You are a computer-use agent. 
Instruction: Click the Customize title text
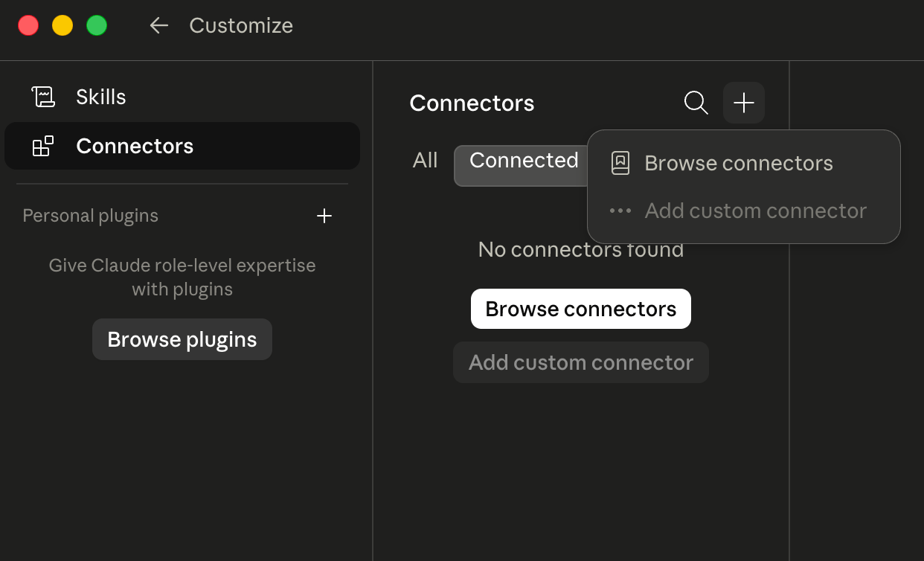click(241, 25)
